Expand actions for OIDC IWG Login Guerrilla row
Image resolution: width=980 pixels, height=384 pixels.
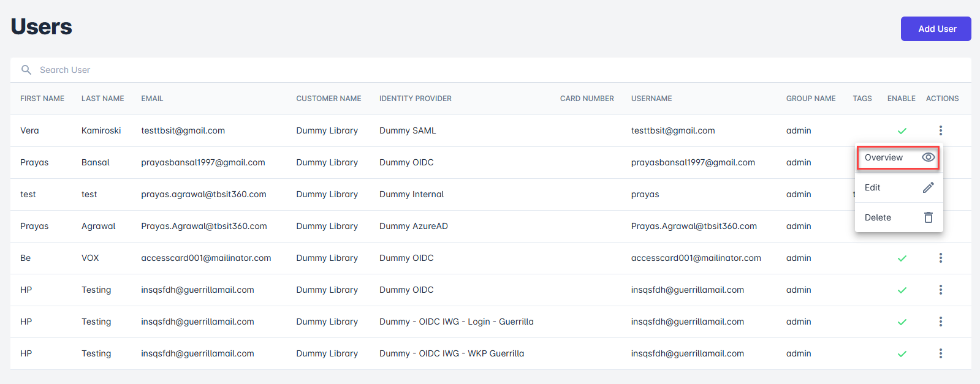[940, 322]
